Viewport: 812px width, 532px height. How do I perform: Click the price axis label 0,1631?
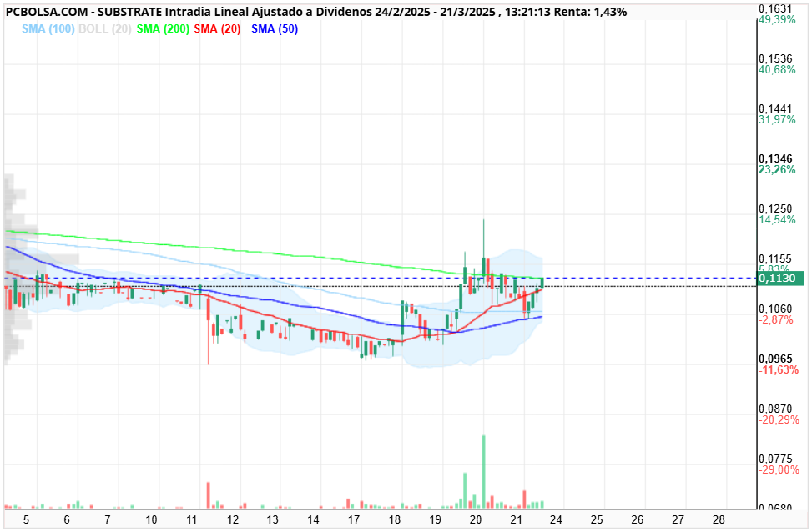click(x=775, y=8)
